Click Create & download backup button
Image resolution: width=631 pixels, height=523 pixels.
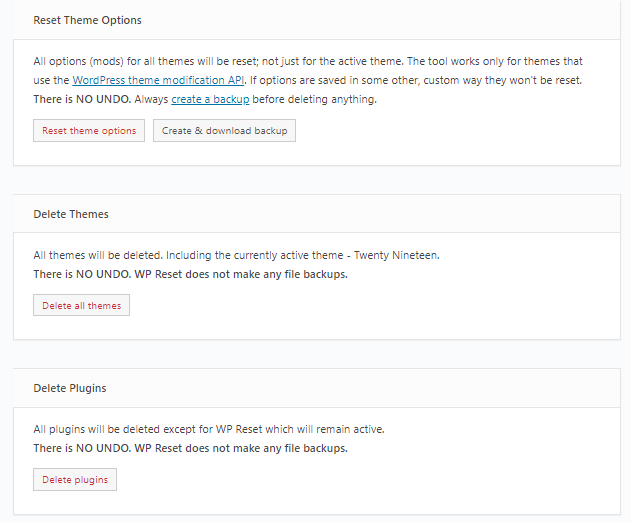224,130
